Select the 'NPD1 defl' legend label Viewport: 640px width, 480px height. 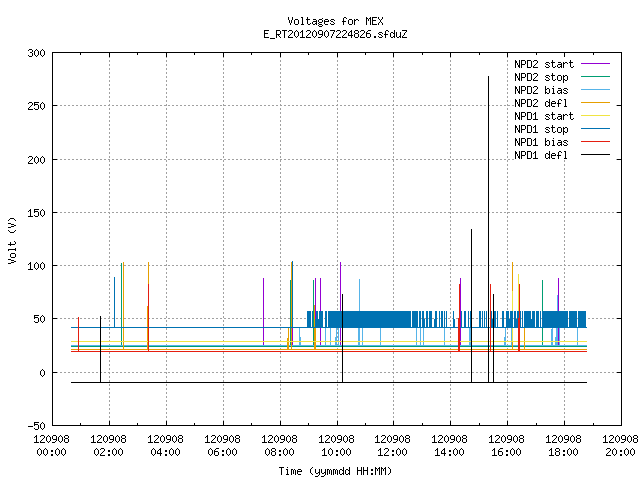tap(541, 156)
